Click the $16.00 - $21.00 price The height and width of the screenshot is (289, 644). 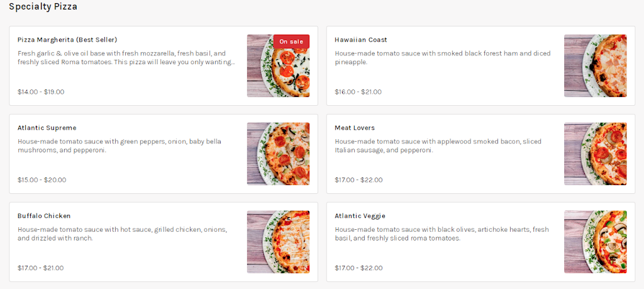358,92
